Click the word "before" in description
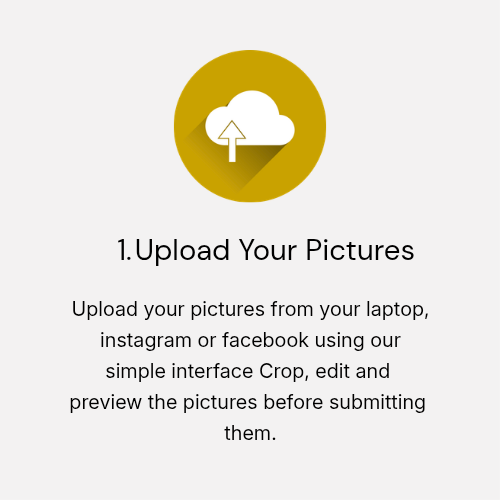This screenshot has height=500, width=500. tap(293, 402)
